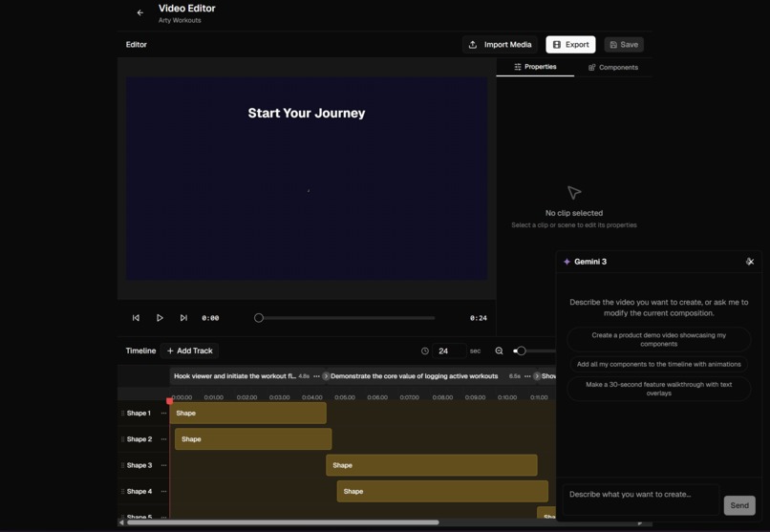Viewport: 770px width, 532px height.
Task: Zoom out the timeline with magnifier icon
Action: point(499,351)
